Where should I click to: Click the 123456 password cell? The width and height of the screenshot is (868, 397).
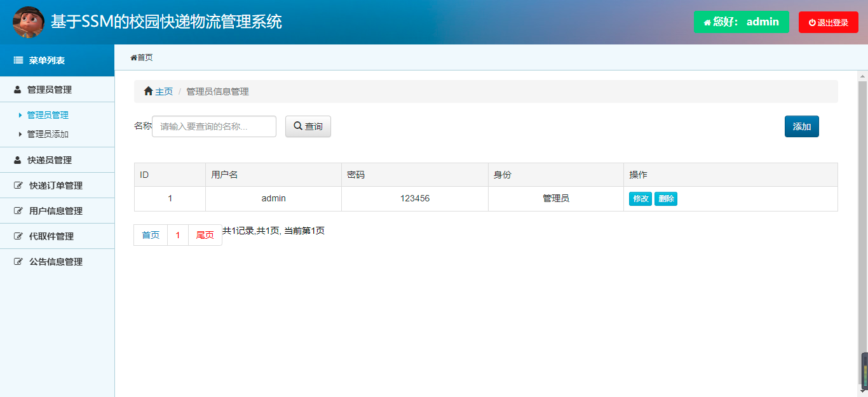415,199
